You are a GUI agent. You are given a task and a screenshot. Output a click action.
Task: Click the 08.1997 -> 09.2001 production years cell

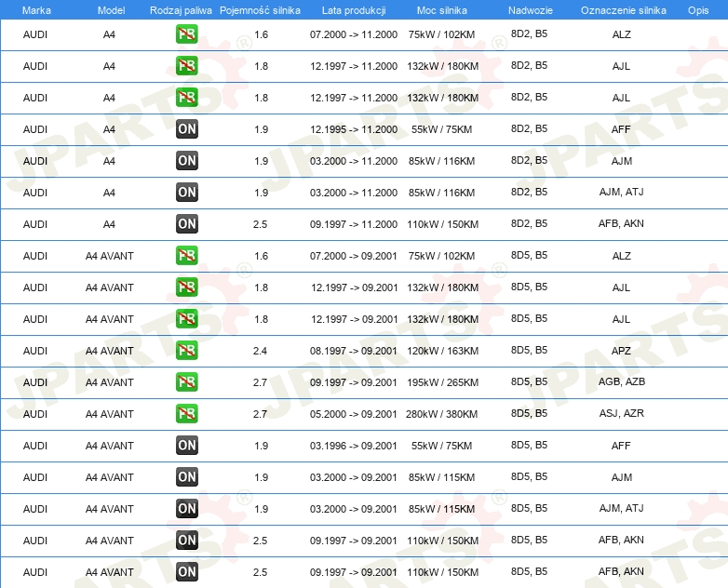pyautogui.click(x=354, y=351)
